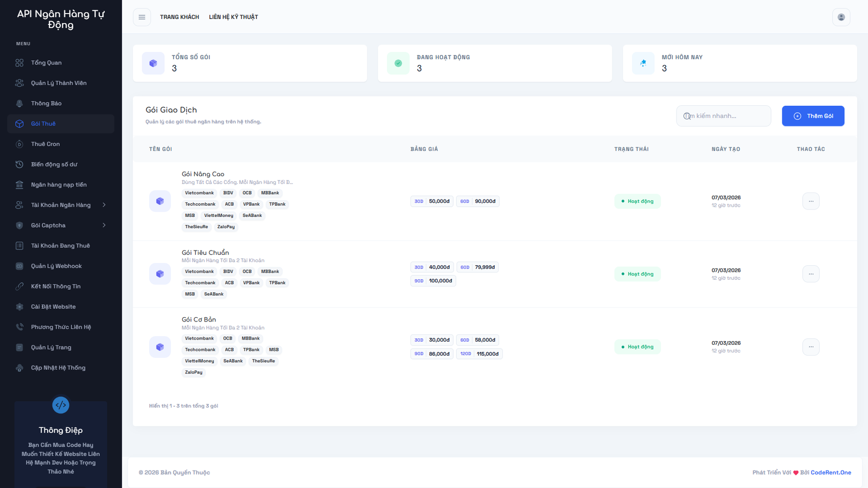Open Quản Lý Webhook menu item

click(56, 266)
